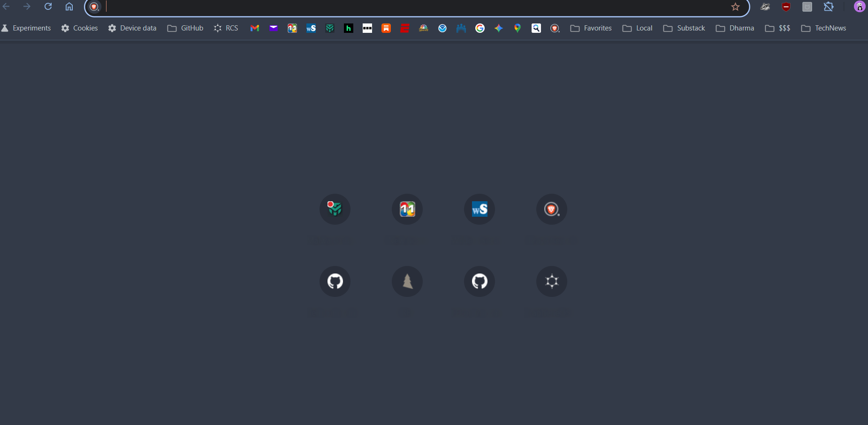Open the blue people-group bookmark icon
This screenshot has height=425, width=868.
pyautogui.click(x=461, y=28)
